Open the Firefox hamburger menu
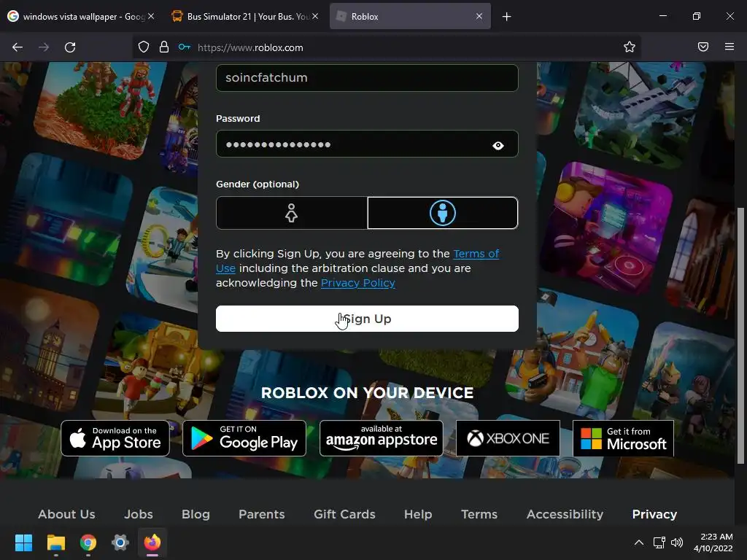Screen dimensions: 747x560 pos(729,47)
